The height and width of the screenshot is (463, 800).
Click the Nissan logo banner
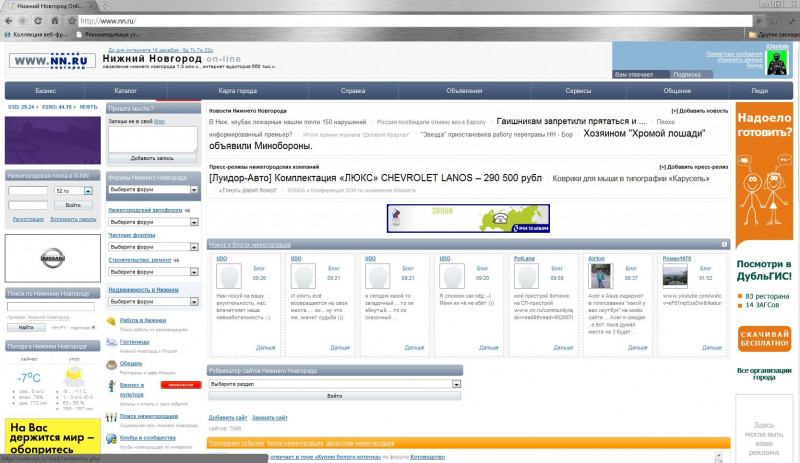[x=53, y=258]
